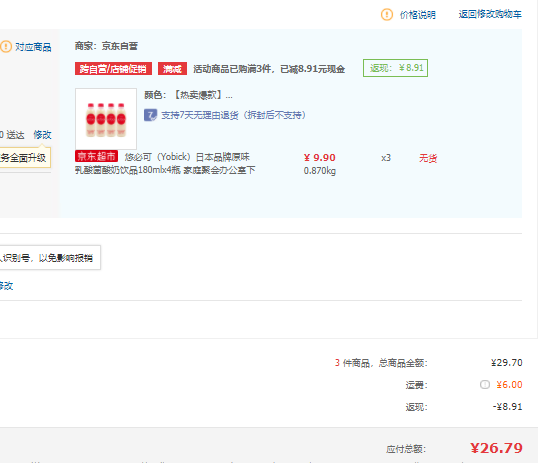Click the cashback -¥8.91 value

pyautogui.click(x=507, y=407)
